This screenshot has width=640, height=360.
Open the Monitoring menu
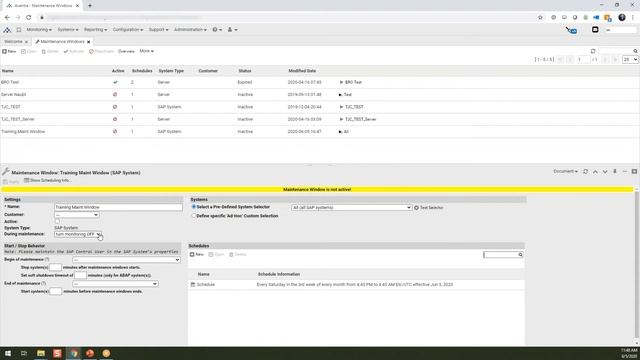click(x=39, y=30)
